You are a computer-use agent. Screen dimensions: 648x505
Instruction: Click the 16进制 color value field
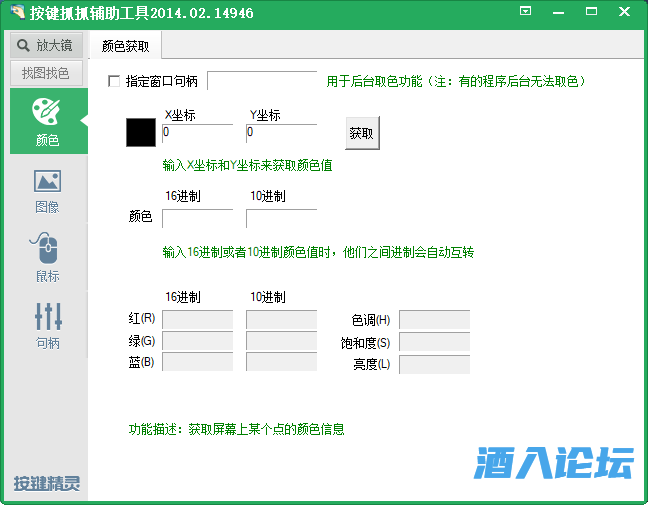[197, 217]
